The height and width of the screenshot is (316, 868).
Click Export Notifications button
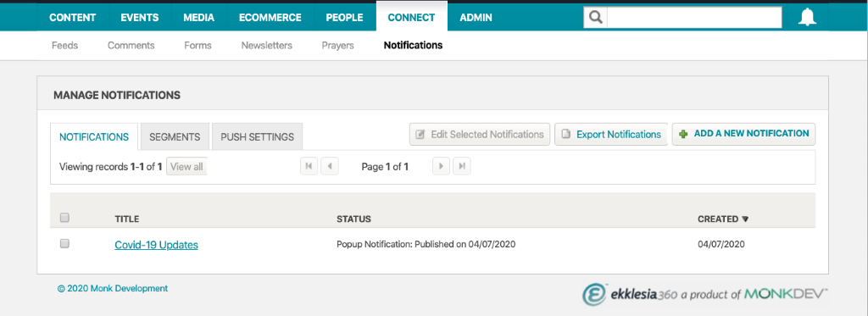pos(611,135)
